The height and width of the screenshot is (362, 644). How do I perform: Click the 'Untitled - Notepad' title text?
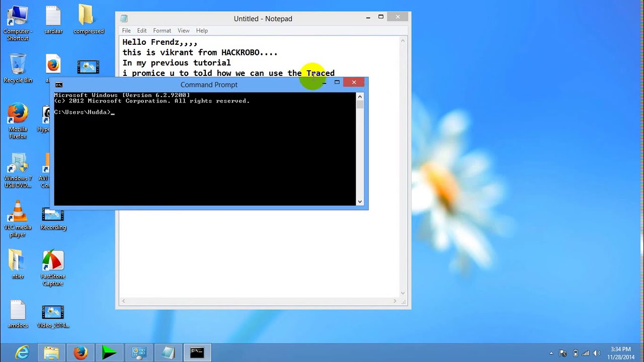pos(263,19)
